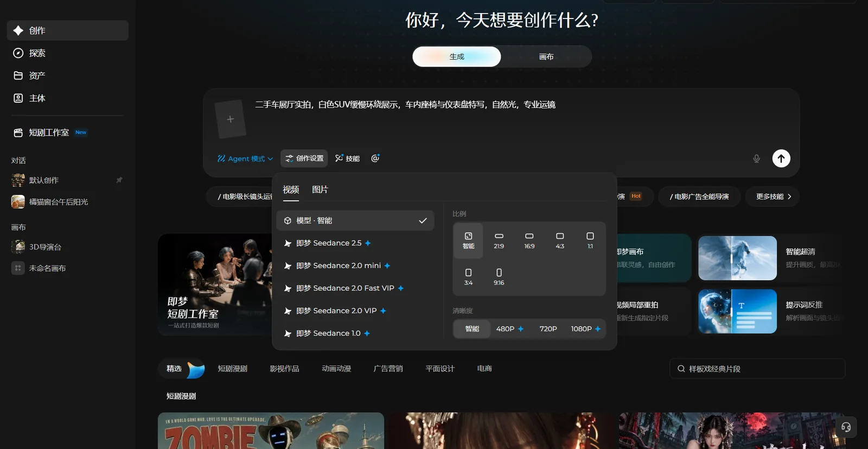The width and height of the screenshot is (868, 449).
Task: Open 创作 in the sidebar
Action: click(x=68, y=30)
